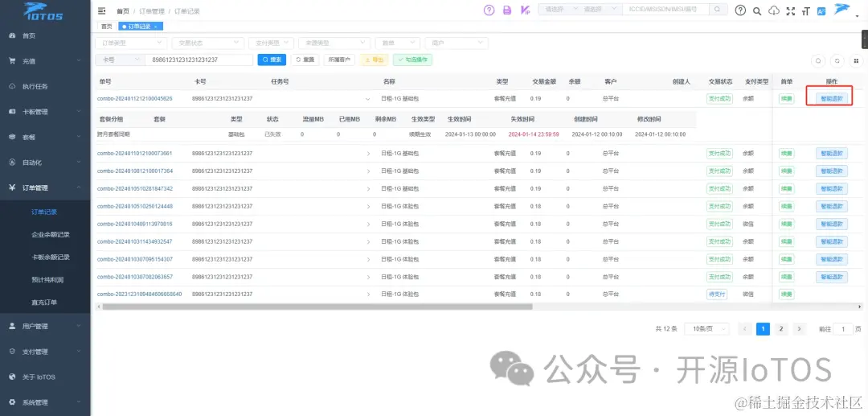Click the round search toggle above the table
This screenshot has height=416, width=868.
click(x=818, y=61)
